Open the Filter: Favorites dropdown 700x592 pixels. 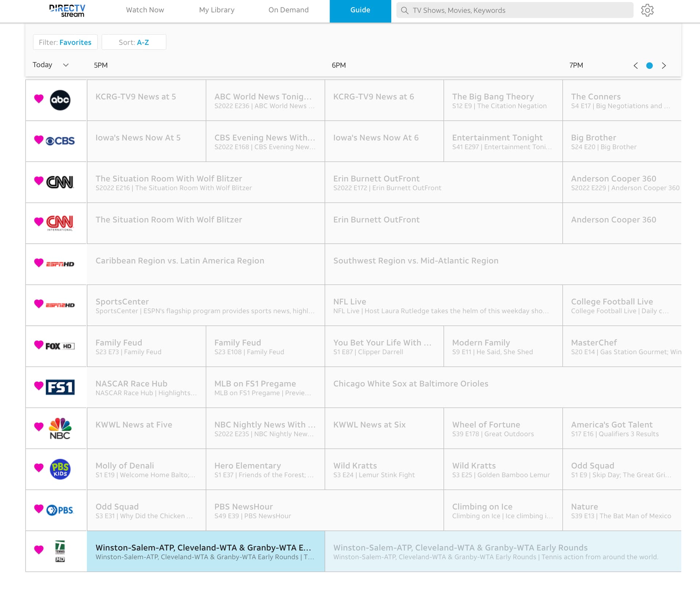click(65, 42)
